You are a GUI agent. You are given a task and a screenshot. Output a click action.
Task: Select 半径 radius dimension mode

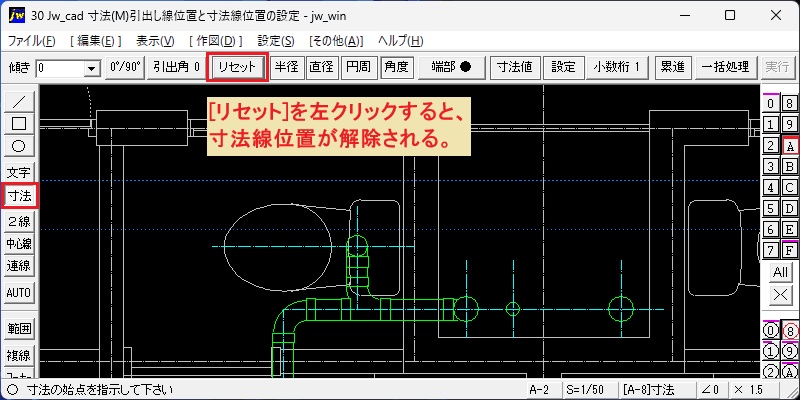click(286, 67)
